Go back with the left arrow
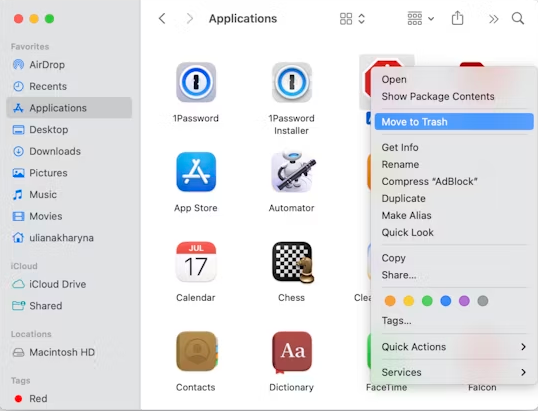 click(162, 19)
